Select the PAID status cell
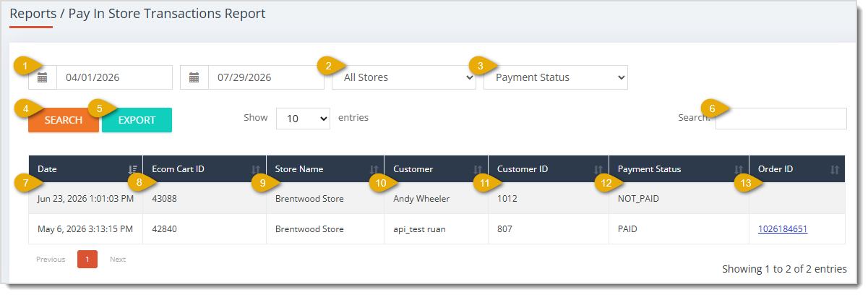 tap(679, 229)
